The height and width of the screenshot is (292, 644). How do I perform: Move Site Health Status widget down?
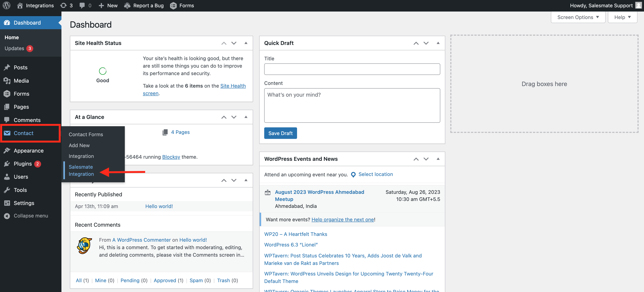tap(234, 43)
